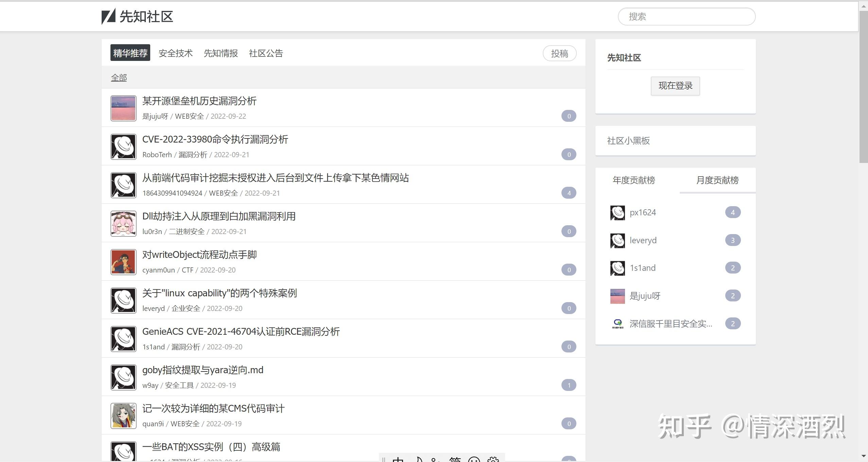Open 先知情报 tab
868x462 pixels.
coord(221,53)
